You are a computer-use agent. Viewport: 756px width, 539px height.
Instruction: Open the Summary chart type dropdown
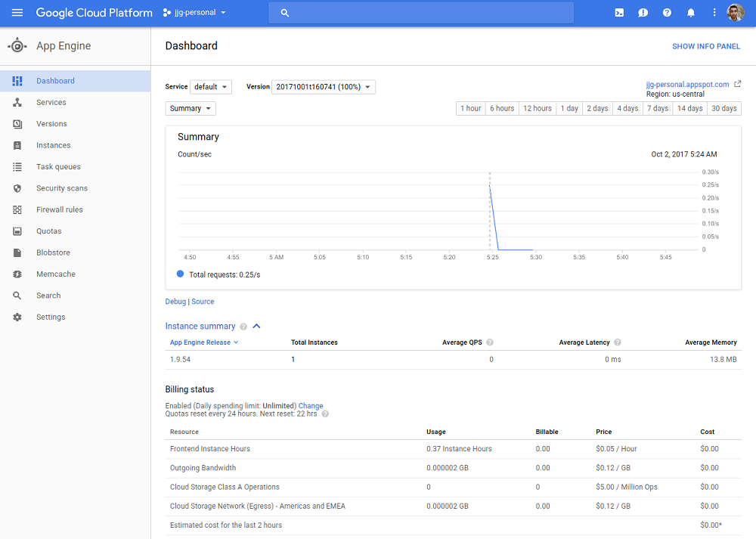click(x=190, y=108)
